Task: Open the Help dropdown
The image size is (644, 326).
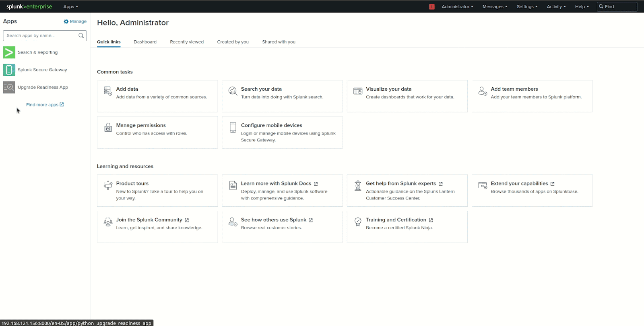Action: coord(582,6)
